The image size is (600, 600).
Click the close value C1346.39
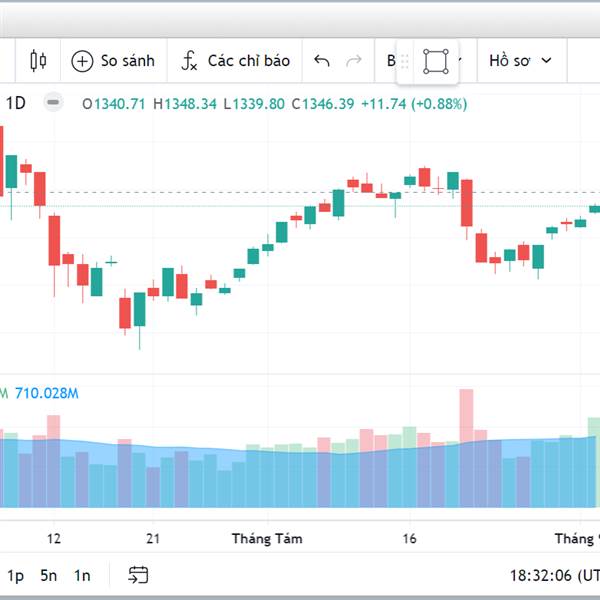point(323,104)
